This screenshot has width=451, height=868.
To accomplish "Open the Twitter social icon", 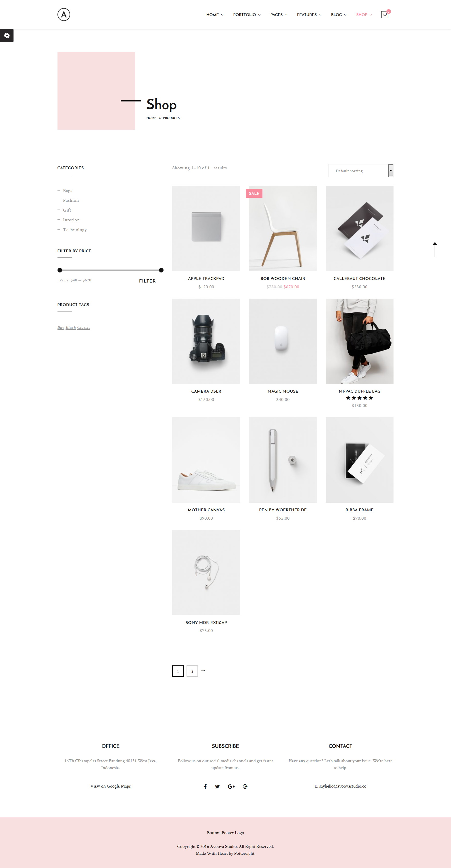I will click(217, 786).
